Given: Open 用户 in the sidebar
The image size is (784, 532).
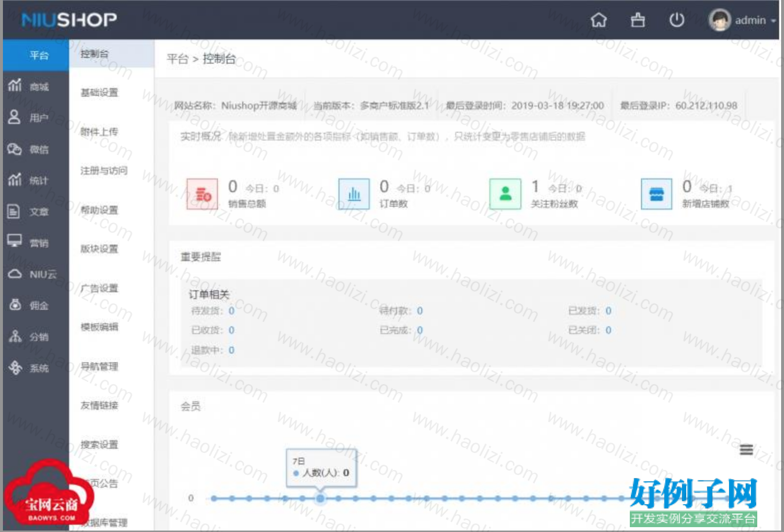Looking at the screenshot, I should [x=36, y=118].
